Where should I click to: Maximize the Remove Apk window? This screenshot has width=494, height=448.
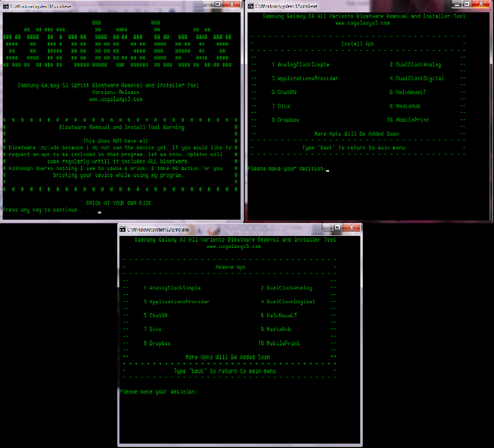[337, 228]
